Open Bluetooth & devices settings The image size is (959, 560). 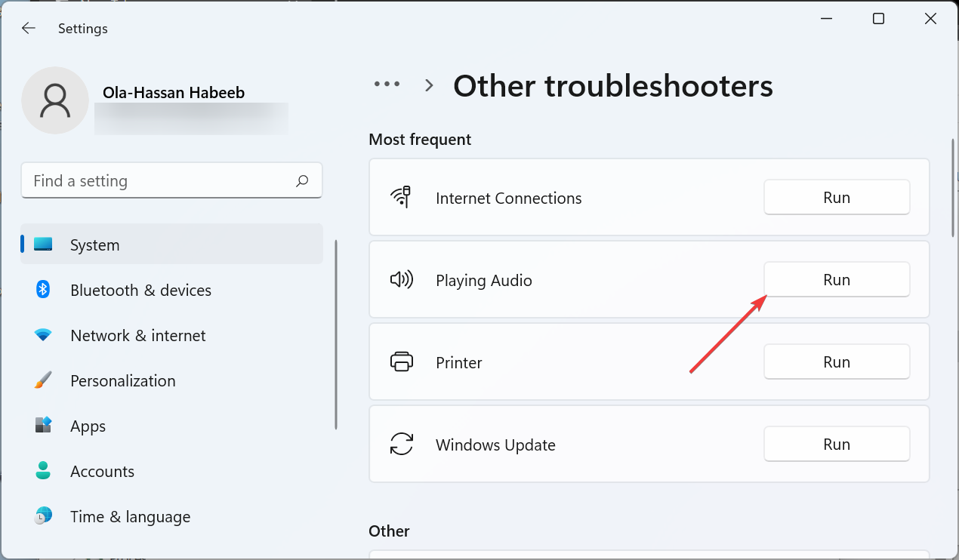(x=171, y=290)
